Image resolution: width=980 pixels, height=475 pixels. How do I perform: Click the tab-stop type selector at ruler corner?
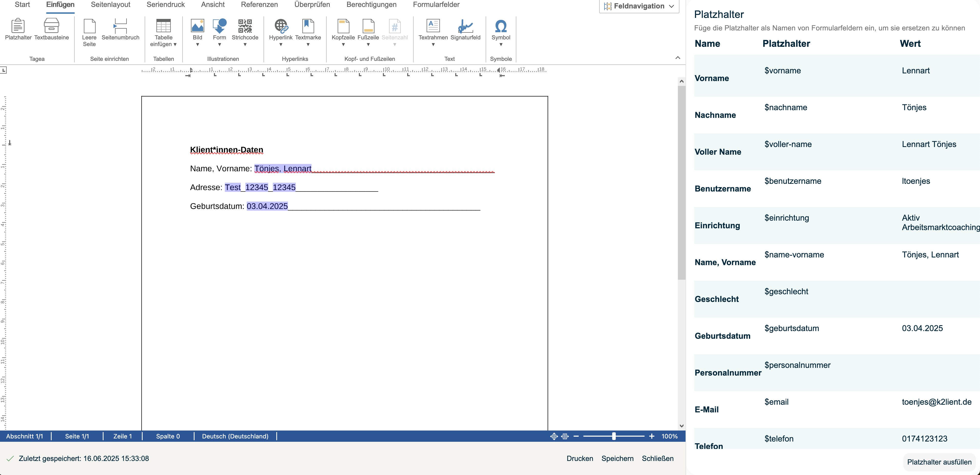pos(3,70)
